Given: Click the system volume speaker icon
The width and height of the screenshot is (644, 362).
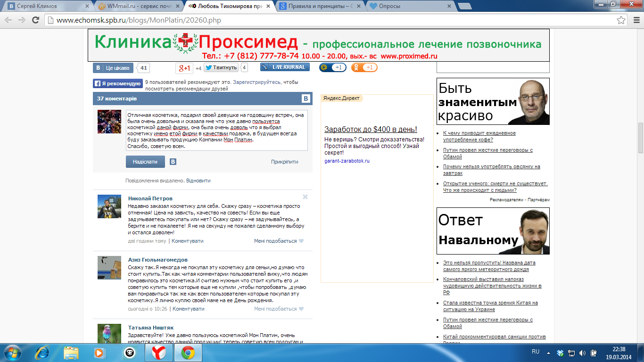Looking at the screenshot, I should point(582,353).
